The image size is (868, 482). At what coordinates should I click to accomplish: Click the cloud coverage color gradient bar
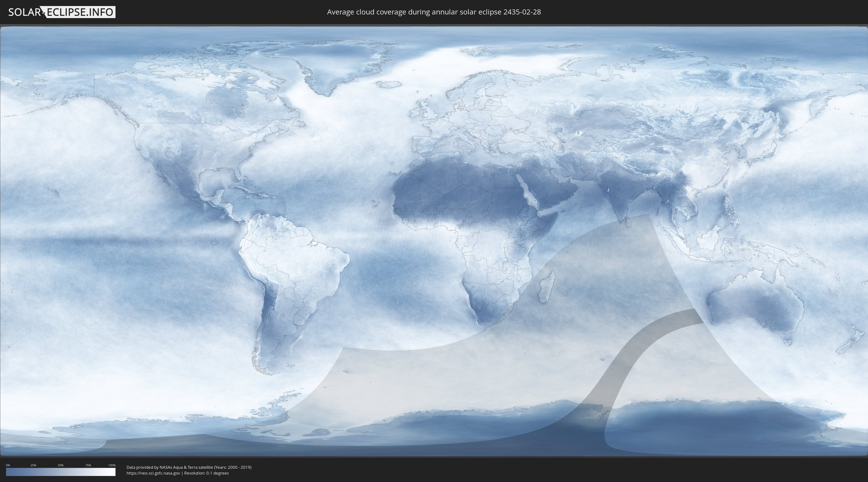click(x=61, y=472)
